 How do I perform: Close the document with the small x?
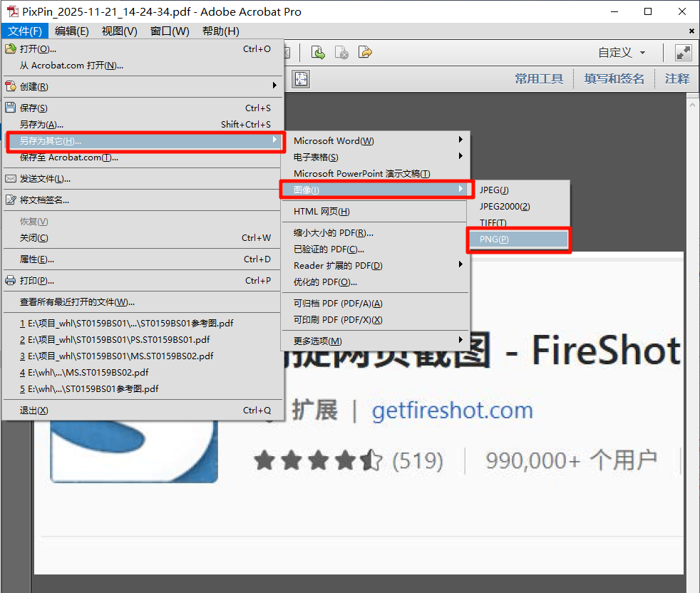691,31
